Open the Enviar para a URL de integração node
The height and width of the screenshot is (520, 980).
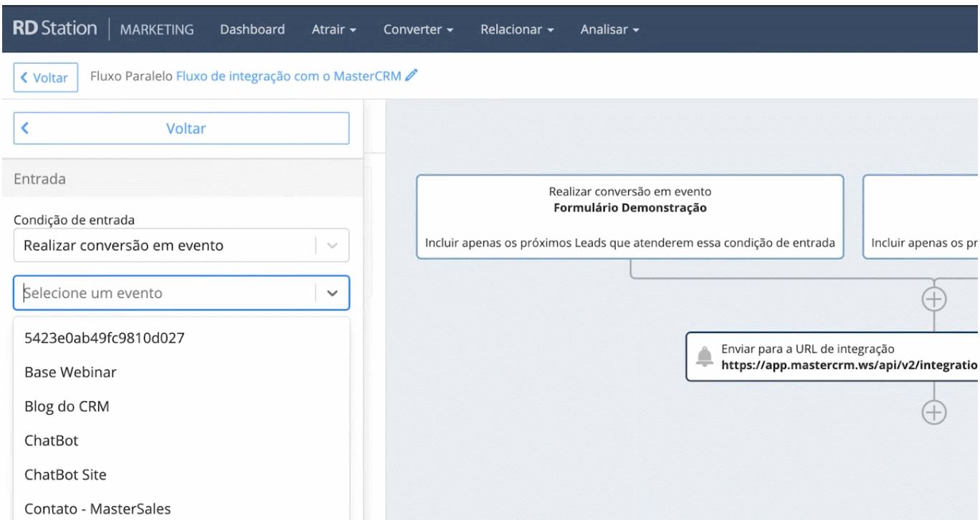[x=833, y=357]
